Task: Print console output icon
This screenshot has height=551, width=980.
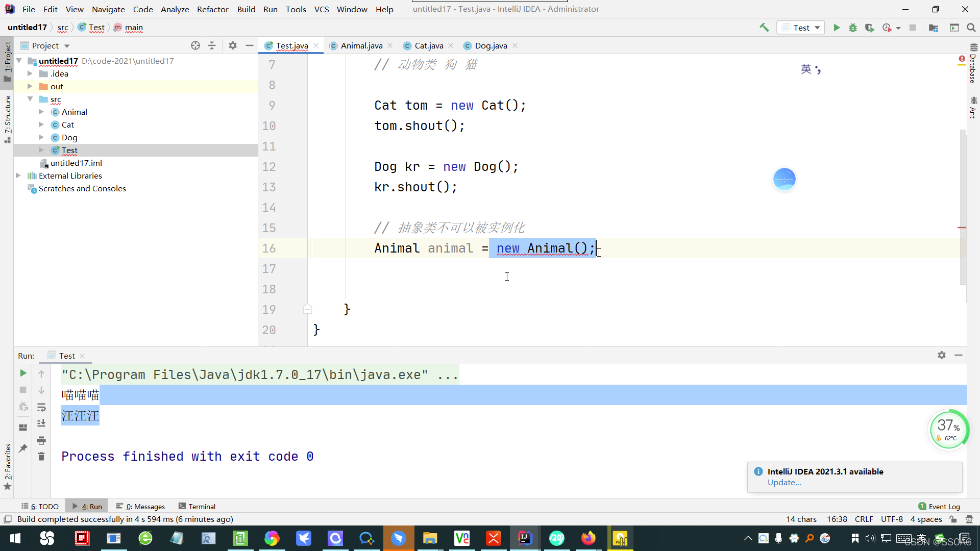Action: coord(41,440)
